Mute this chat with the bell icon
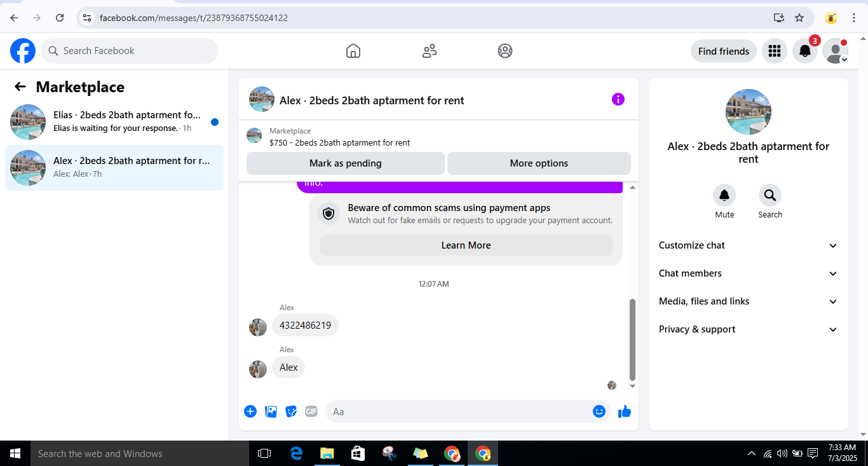Screen dimensions: 868x466 click(724, 195)
